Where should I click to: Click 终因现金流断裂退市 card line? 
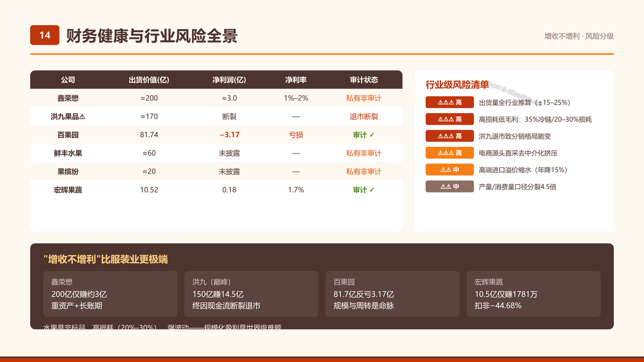click(x=226, y=305)
